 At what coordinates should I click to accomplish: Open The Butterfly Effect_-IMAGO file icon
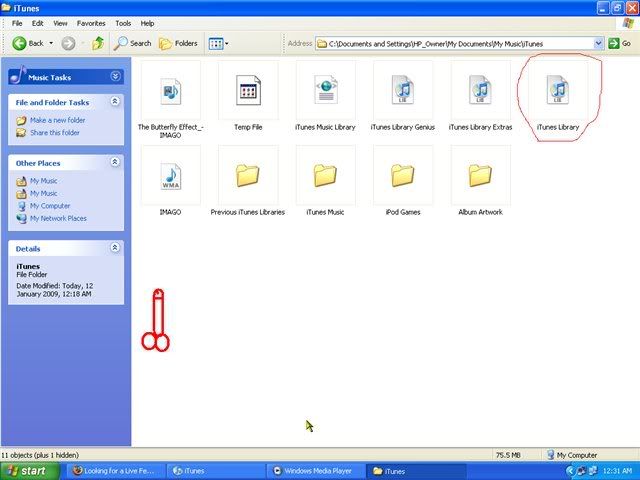171,91
